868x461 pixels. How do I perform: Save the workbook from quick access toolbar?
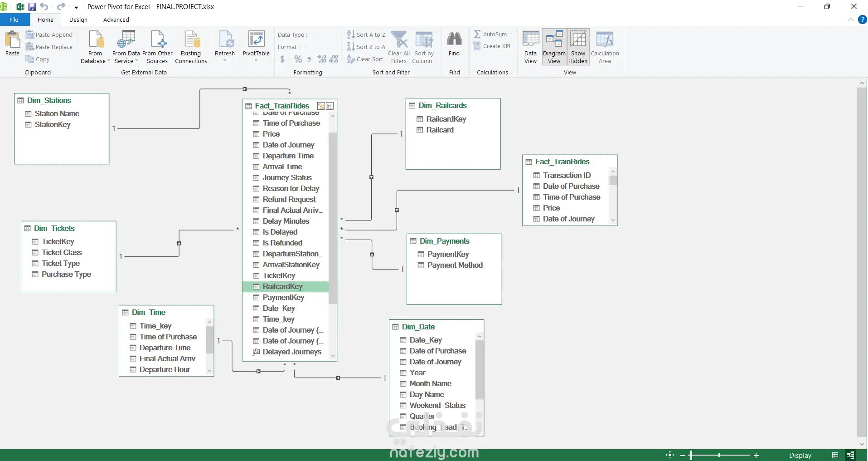(32, 7)
